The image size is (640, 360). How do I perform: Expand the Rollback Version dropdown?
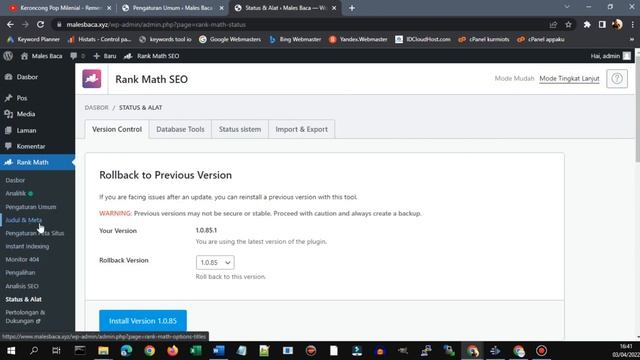pyautogui.click(x=215, y=262)
